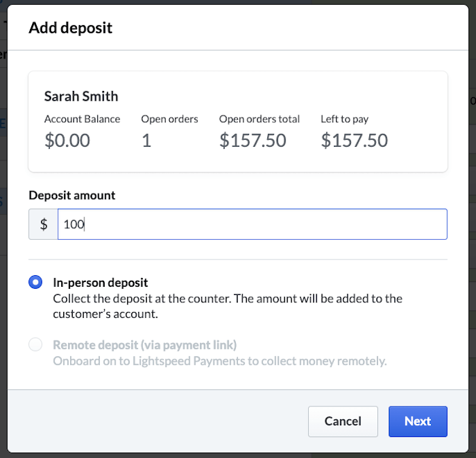Click the Deposit amount label
The height and width of the screenshot is (458, 476).
[72, 195]
